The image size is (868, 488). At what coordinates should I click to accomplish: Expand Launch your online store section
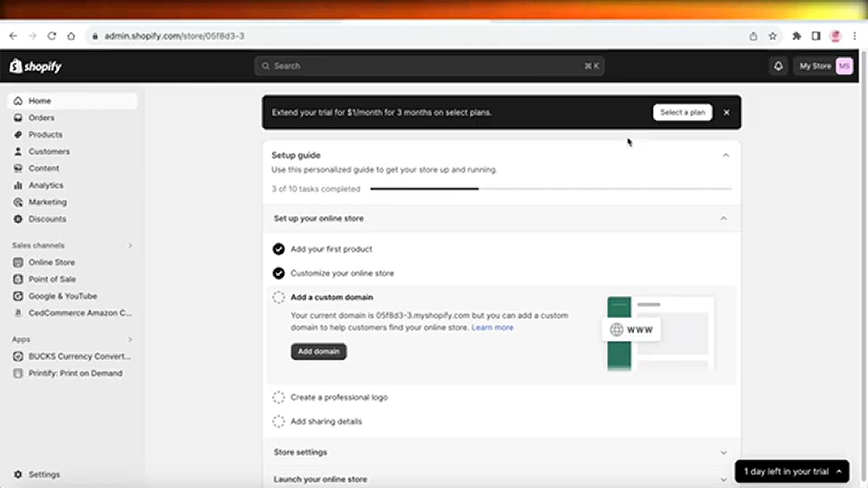(723, 479)
